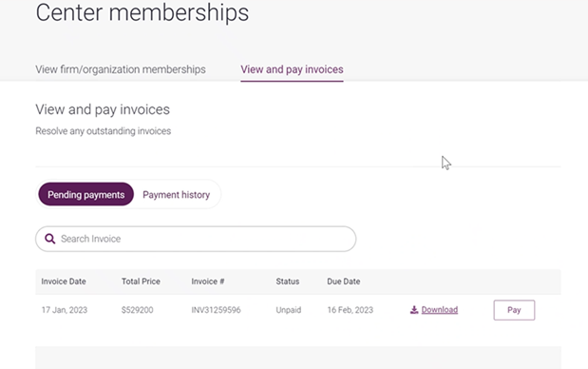Click the download arrow icon
The image size is (588, 369).
pos(414,310)
